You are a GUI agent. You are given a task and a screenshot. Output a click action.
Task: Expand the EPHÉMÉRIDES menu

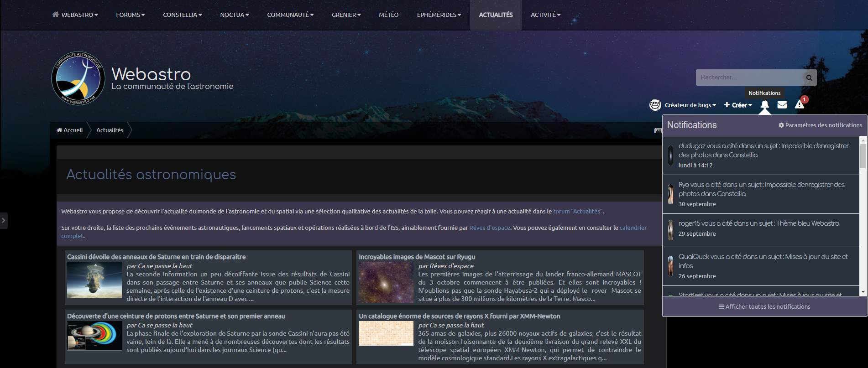[439, 15]
